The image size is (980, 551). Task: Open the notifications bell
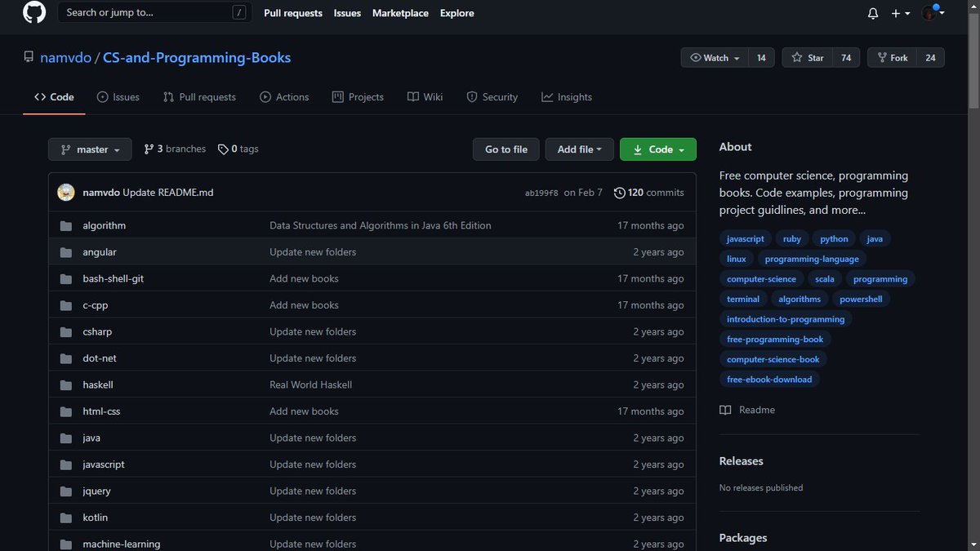(873, 13)
